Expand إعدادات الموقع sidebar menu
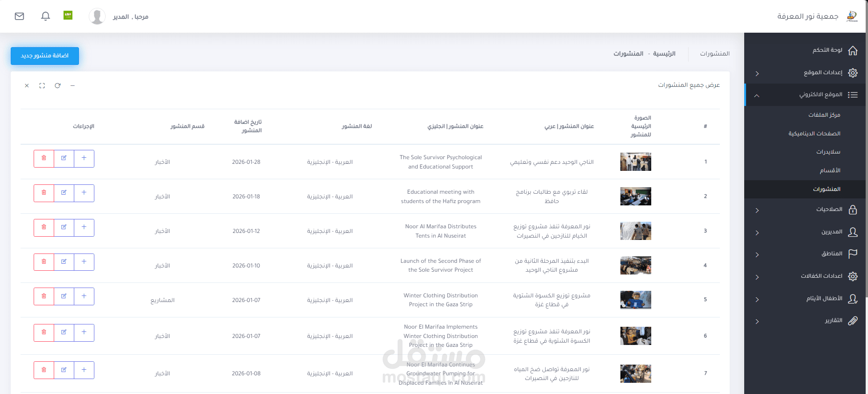Image resolution: width=868 pixels, height=394 pixels. click(806, 73)
